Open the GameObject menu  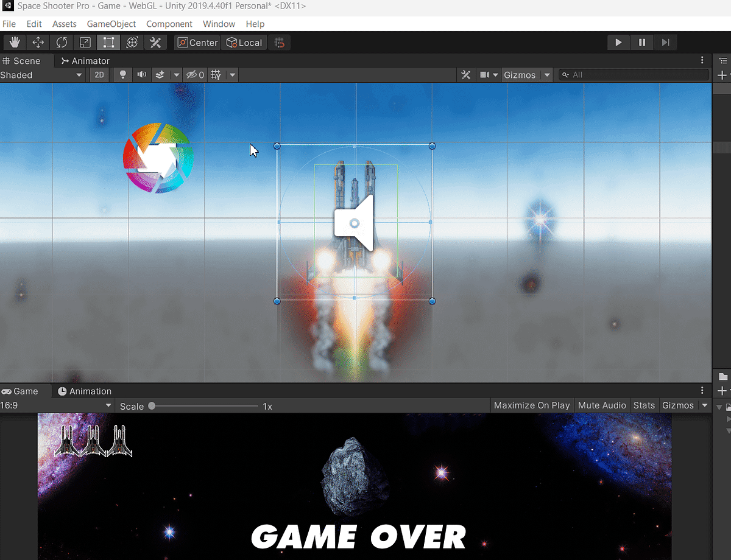[111, 24]
